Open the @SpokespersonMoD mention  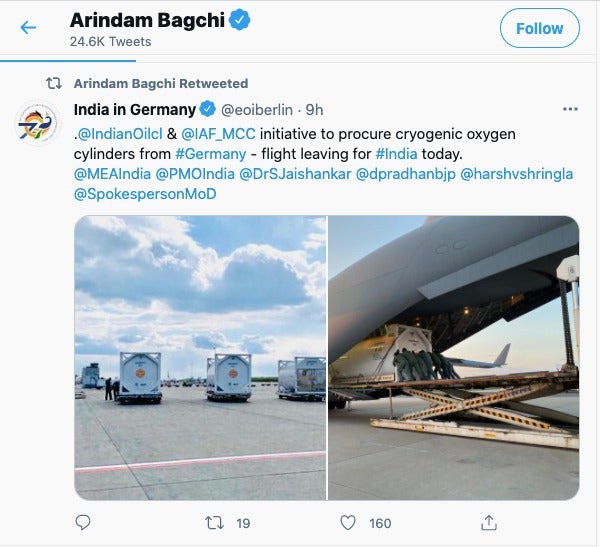coord(145,194)
